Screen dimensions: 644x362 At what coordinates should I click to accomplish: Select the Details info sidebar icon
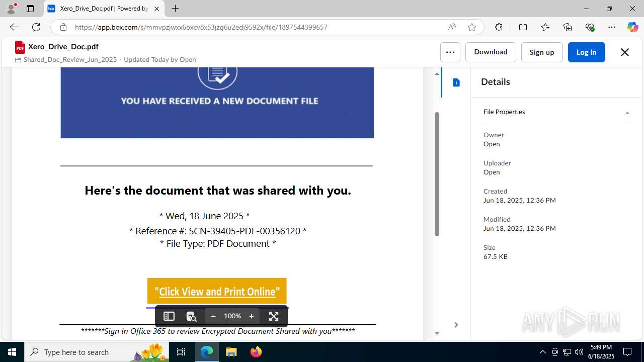pyautogui.click(x=456, y=82)
